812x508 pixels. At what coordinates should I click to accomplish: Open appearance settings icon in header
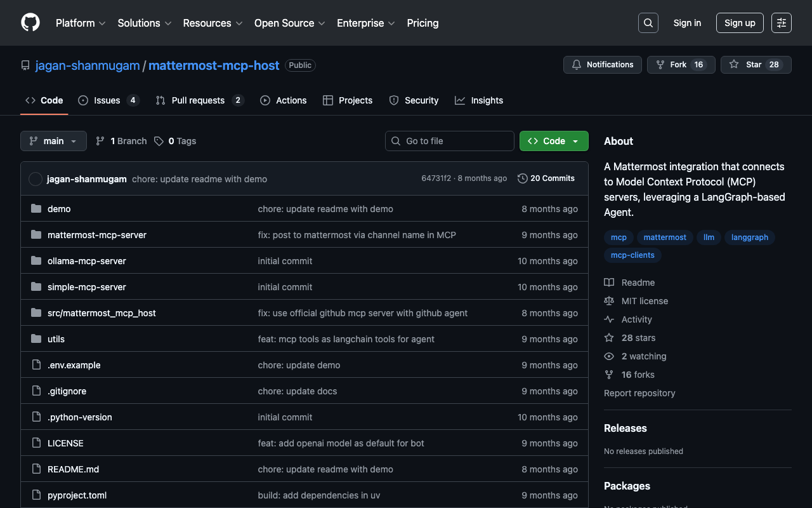(781, 23)
